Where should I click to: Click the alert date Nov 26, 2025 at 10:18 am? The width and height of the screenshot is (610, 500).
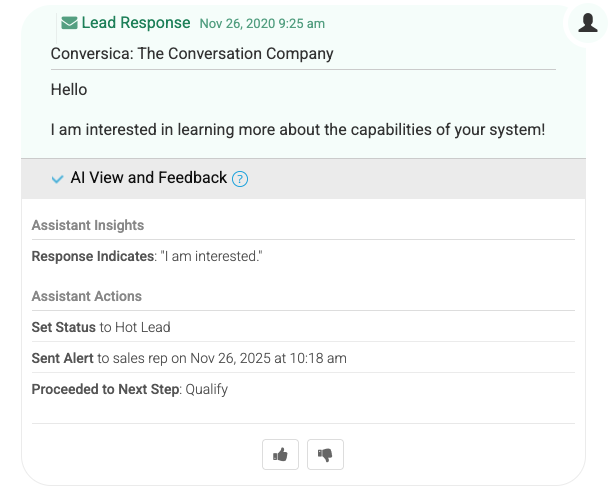(263, 358)
